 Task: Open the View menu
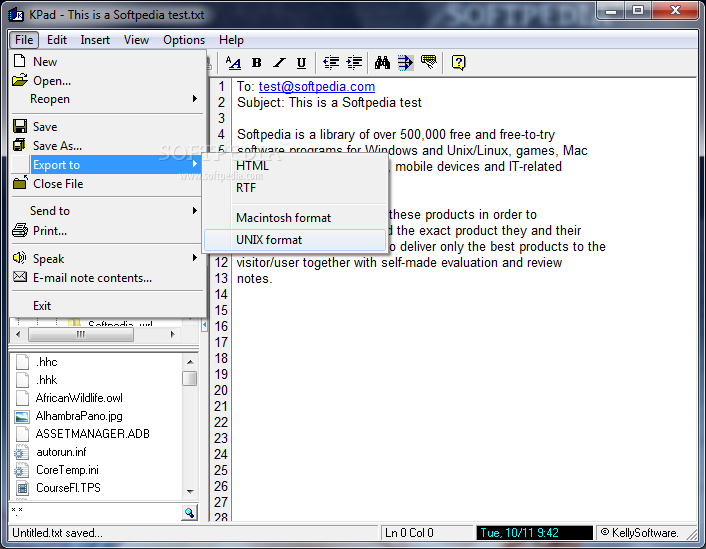tap(136, 40)
